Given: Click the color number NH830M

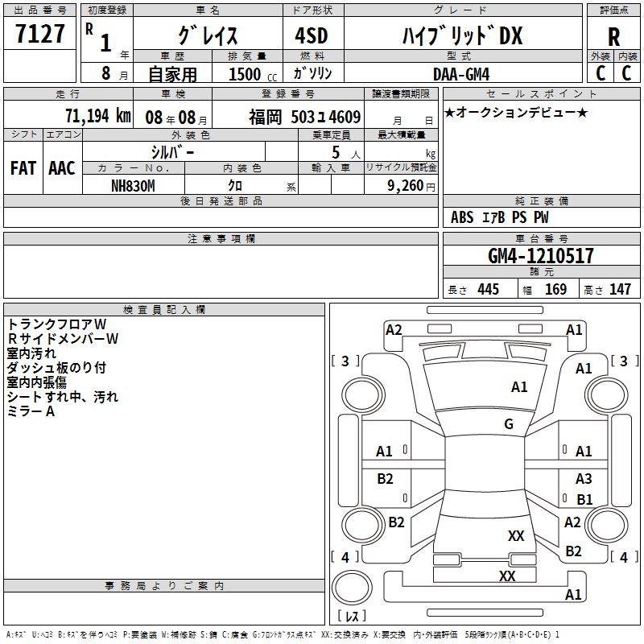Looking at the screenshot, I should [x=133, y=186].
